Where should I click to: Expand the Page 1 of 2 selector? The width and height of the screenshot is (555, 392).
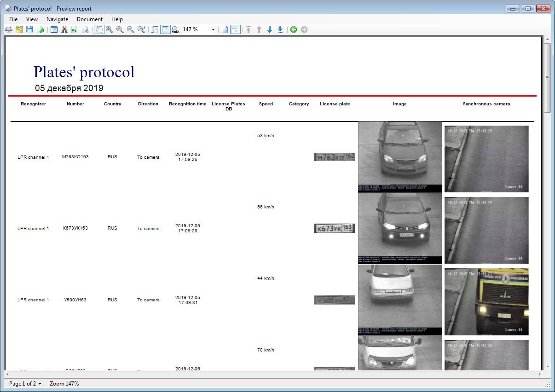pyautogui.click(x=25, y=383)
